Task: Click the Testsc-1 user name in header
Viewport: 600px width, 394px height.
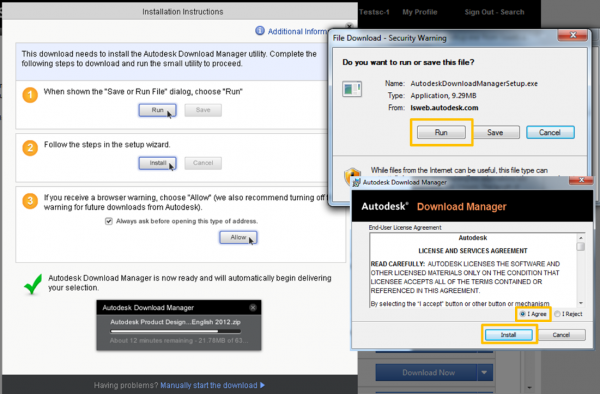Action: [x=374, y=12]
